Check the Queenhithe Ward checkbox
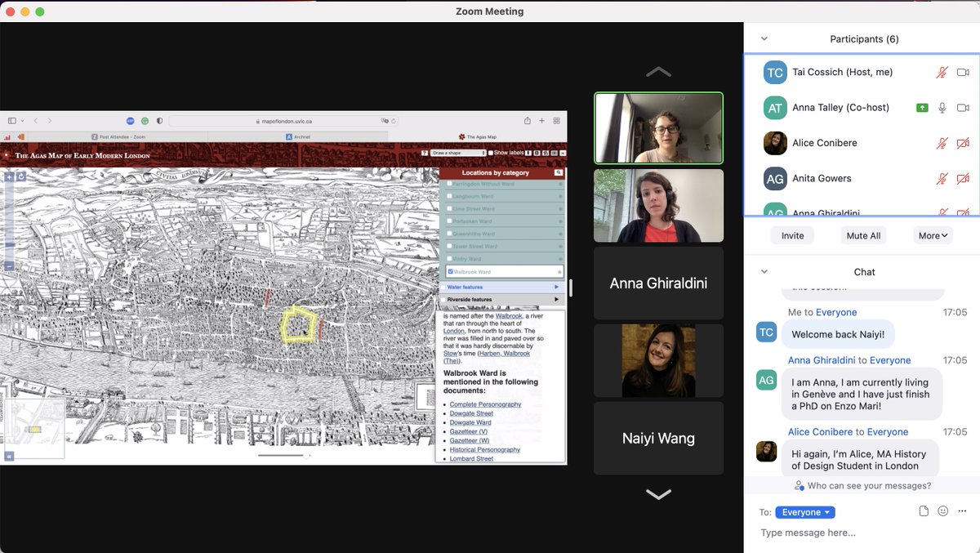The height and width of the screenshot is (553, 980). point(450,234)
